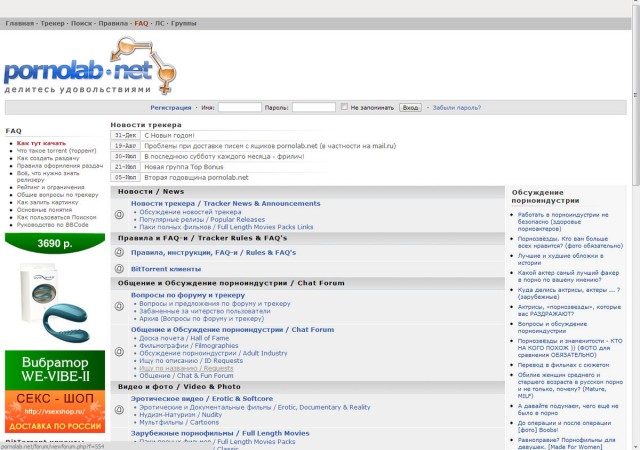Screen dimensions: 640x450
Task: Open Правила in top navigation
Action: (x=113, y=23)
